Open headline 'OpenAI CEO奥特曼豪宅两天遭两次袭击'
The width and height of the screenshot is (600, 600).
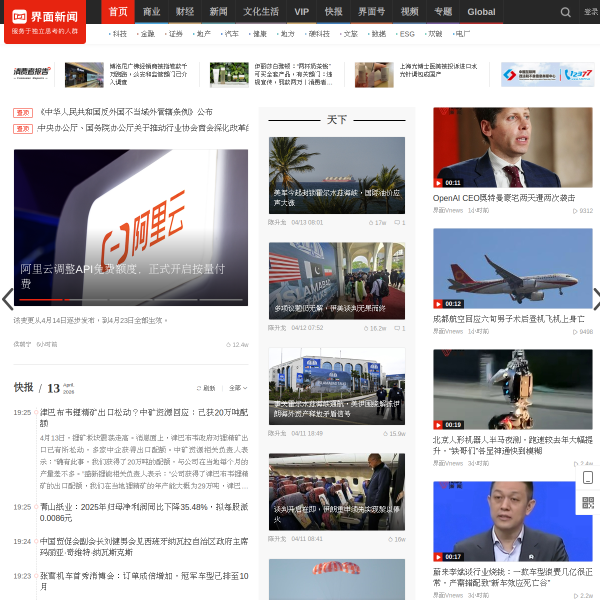pyautogui.click(x=504, y=198)
